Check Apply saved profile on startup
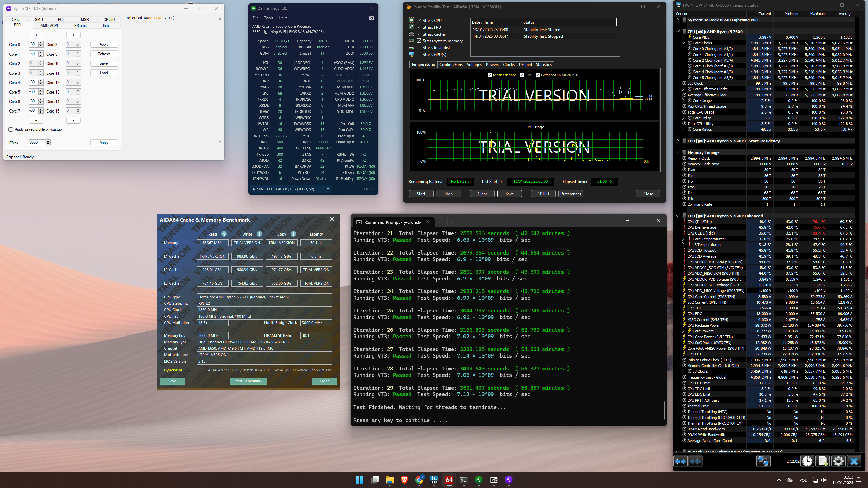Image resolution: width=868 pixels, height=488 pixels. click(11, 129)
